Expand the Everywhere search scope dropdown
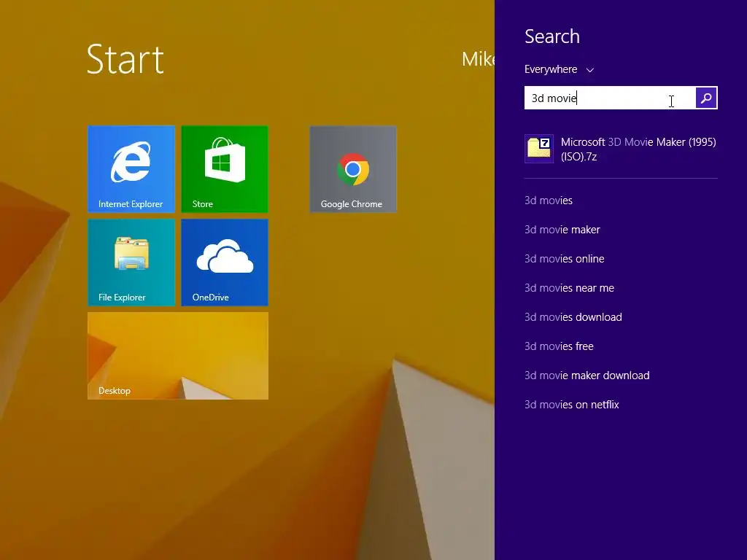747x560 pixels. point(559,69)
